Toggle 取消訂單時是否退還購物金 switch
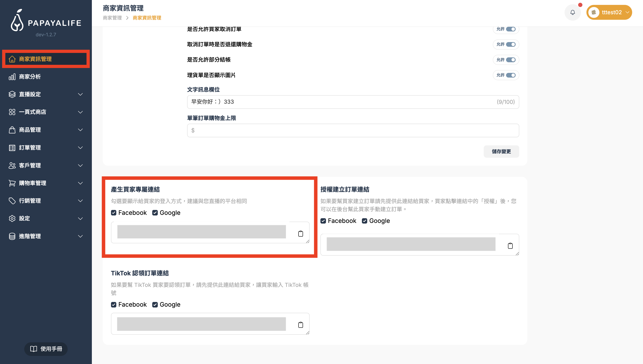643x364 pixels. [511, 44]
